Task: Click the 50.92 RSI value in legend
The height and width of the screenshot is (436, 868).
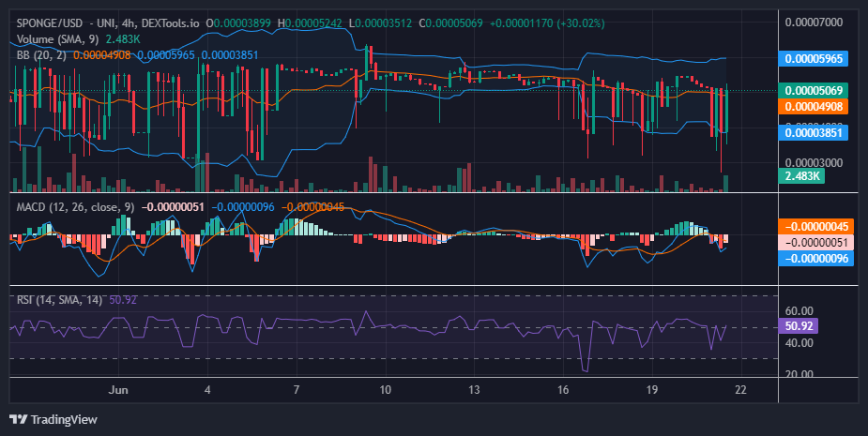Action: point(123,300)
